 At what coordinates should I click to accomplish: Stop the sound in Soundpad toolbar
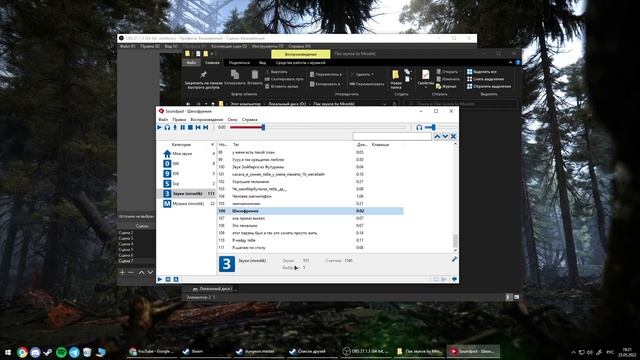point(190,127)
